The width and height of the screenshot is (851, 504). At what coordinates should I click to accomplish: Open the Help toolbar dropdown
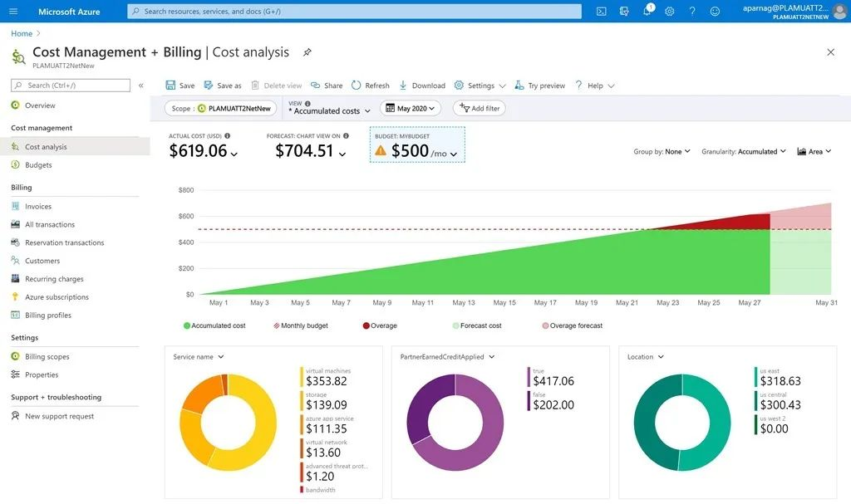595,86
